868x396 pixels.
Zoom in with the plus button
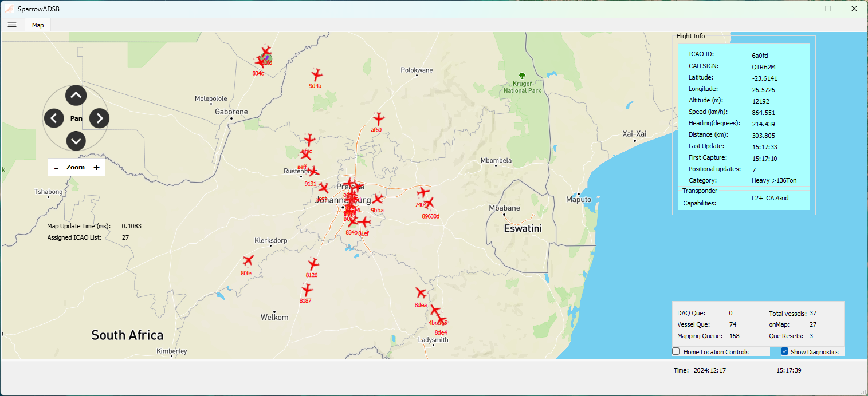tap(96, 168)
